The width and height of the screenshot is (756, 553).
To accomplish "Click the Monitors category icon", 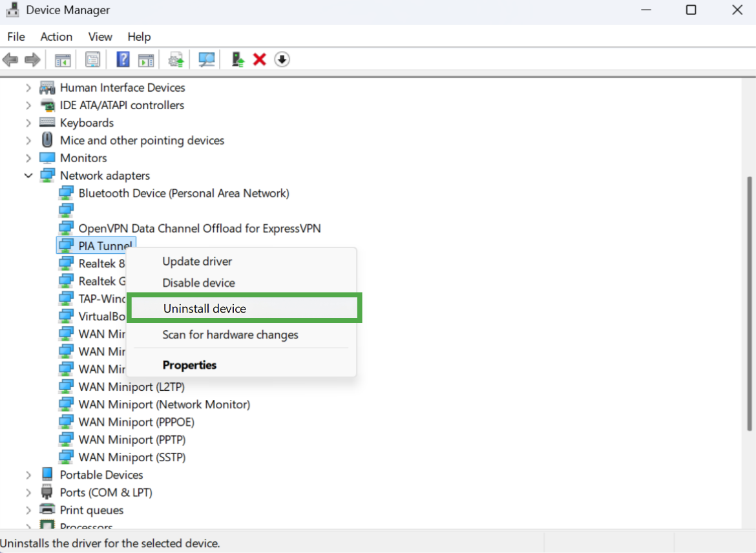I will [x=47, y=158].
